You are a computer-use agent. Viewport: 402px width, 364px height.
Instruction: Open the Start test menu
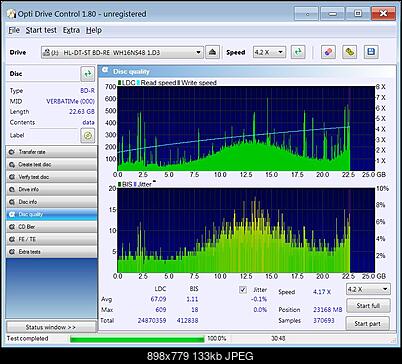pyautogui.click(x=41, y=30)
